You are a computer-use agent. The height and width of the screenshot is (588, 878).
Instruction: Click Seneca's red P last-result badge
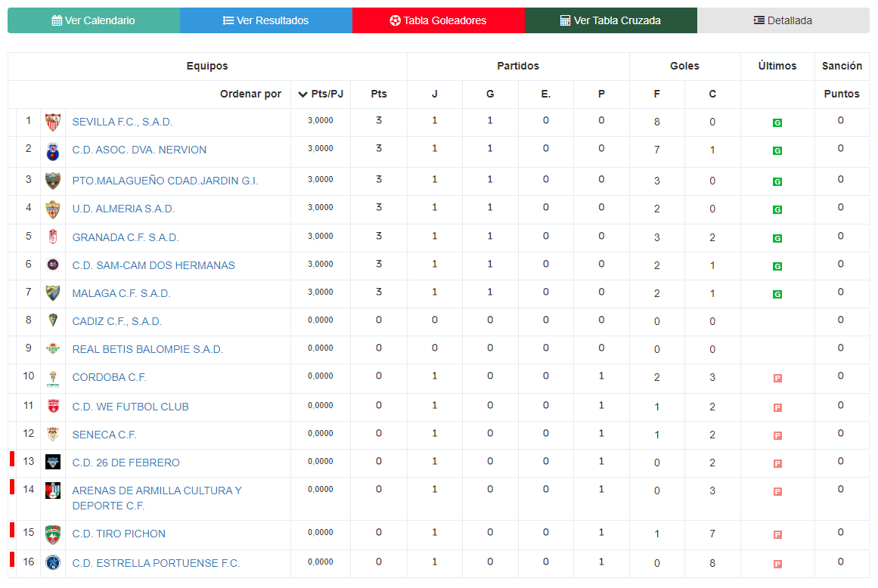[777, 435]
